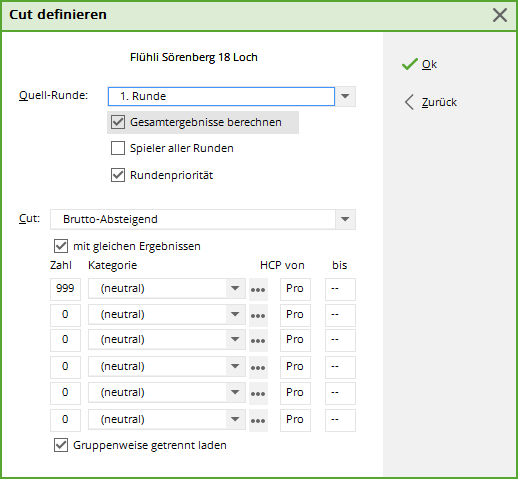Uncheck Gesamtergebnisse berechnen
The image size is (518, 479).
point(118,122)
